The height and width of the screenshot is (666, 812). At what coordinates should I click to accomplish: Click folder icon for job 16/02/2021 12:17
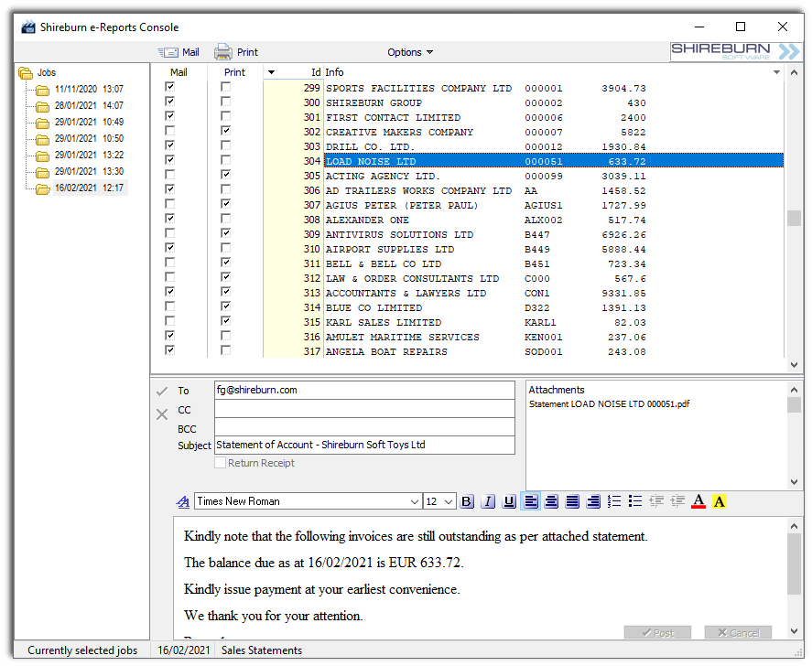pyautogui.click(x=42, y=188)
